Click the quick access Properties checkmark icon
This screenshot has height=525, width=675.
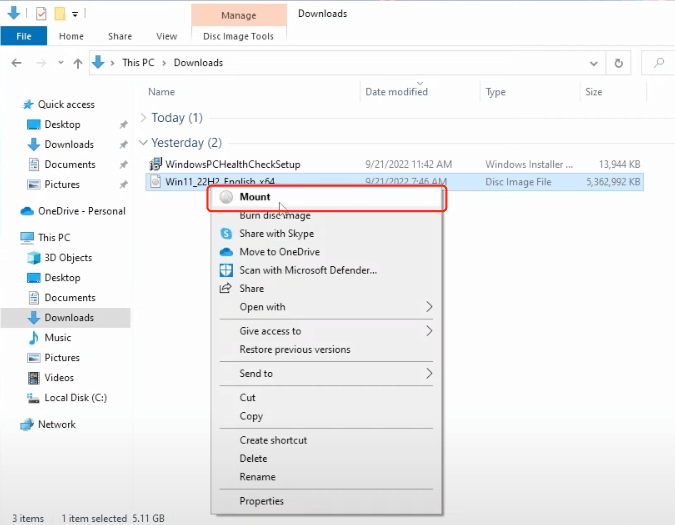(41, 14)
